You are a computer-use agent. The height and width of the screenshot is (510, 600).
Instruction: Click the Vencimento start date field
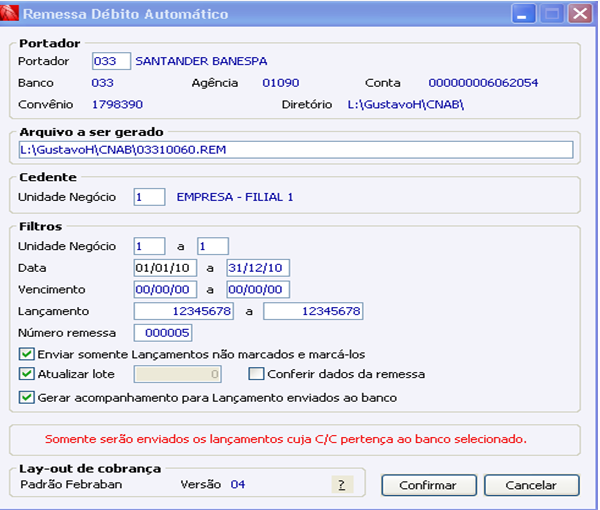point(165,290)
